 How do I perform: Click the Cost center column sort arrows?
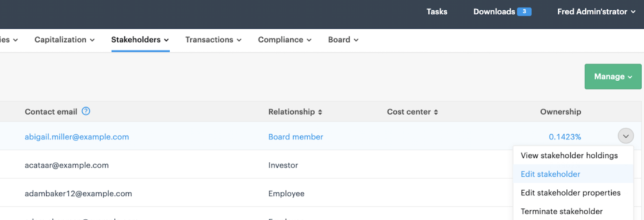(436, 112)
